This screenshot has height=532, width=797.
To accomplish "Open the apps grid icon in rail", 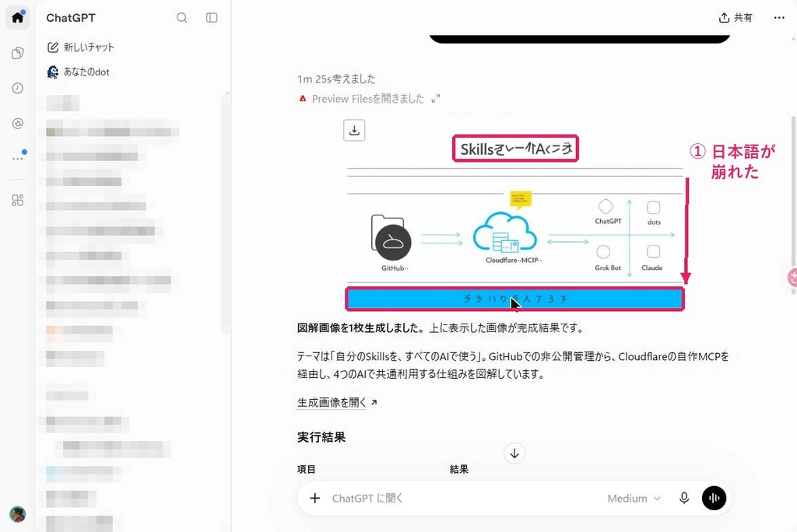I will point(17,200).
